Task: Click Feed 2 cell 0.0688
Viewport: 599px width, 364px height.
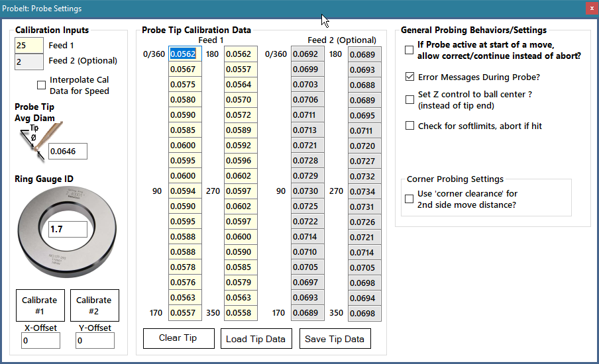Action: (365, 85)
